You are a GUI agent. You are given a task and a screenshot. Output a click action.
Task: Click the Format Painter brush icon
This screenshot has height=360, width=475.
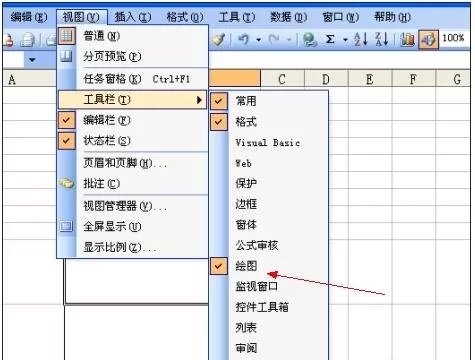tap(219, 40)
